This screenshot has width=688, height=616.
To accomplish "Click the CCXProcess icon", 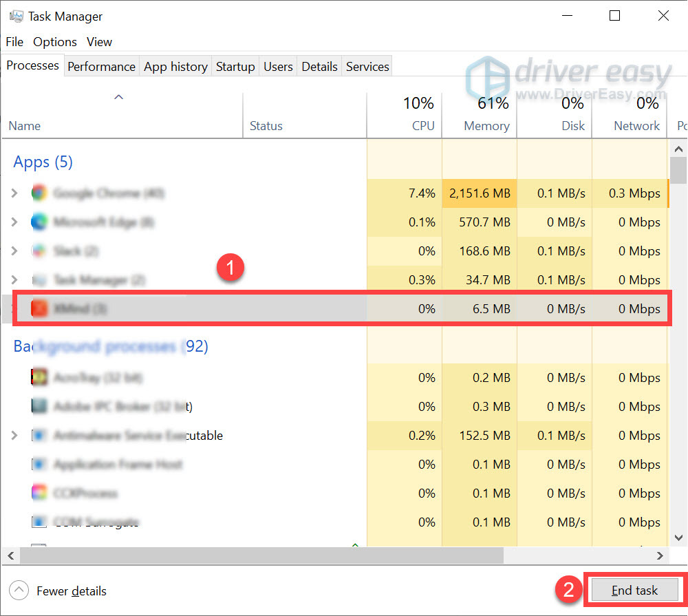I will [x=39, y=493].
